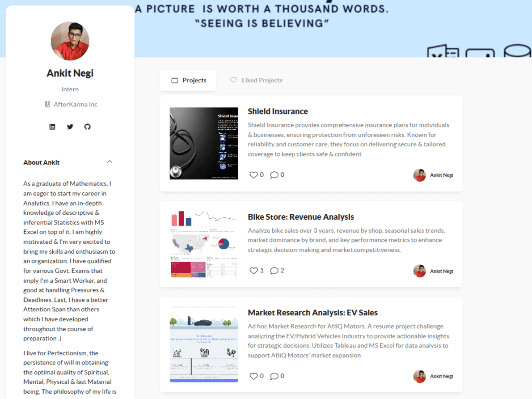Click the AfterKarma Inc company building icon
This screenshot has width=532, height=399.
click(47, 104)
